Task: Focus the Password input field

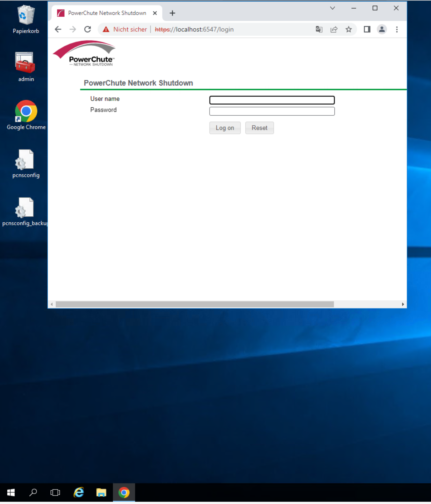Action: 272,111
